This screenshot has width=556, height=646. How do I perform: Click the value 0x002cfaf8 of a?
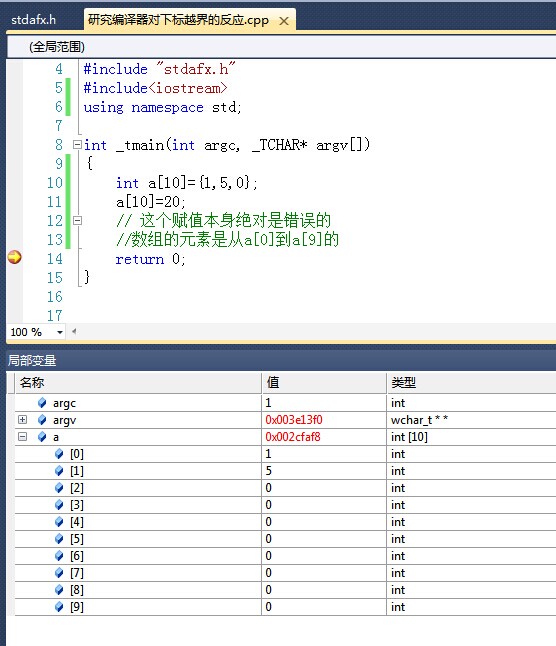[293, 437]
